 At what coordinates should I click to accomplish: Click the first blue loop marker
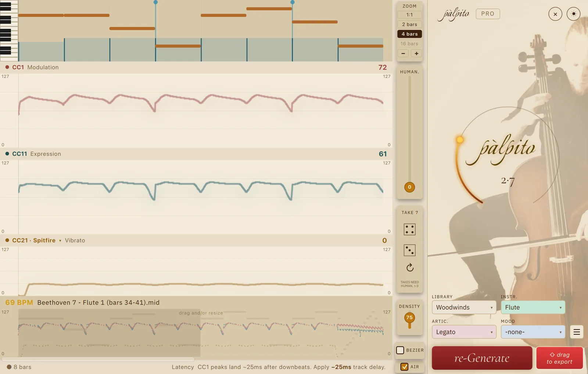tap(155, 2)
